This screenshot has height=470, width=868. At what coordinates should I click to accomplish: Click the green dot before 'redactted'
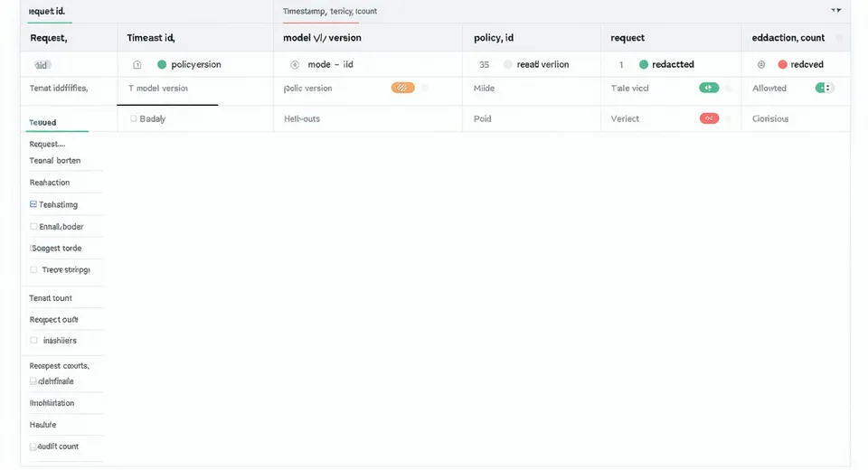(643, 64)
